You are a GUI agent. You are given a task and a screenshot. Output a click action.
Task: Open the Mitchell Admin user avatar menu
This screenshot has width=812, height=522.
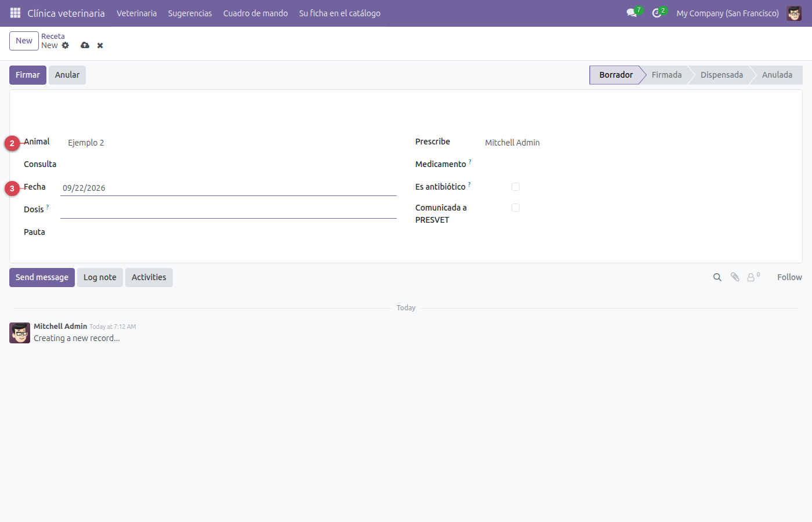794,13
